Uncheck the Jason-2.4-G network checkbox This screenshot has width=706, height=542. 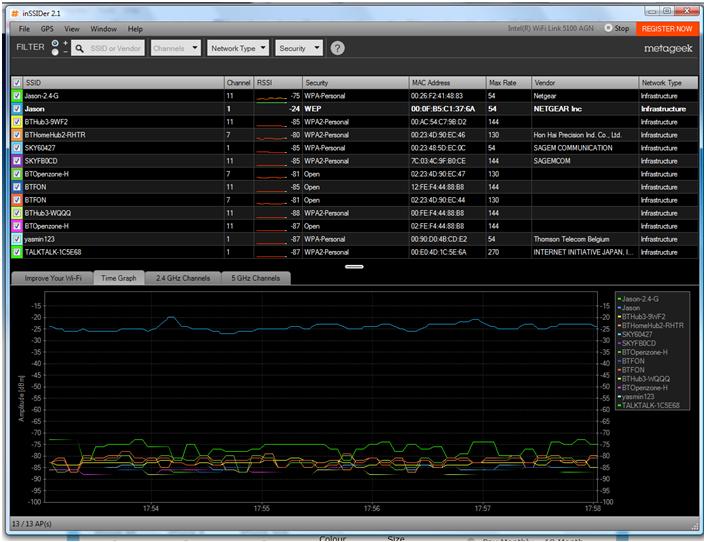17,95
